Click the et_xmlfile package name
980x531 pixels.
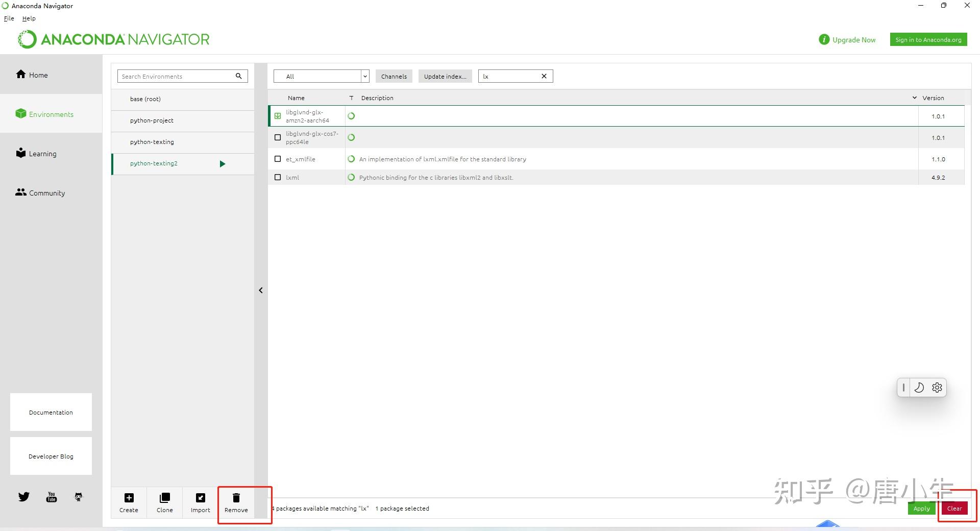coord(301,159)
